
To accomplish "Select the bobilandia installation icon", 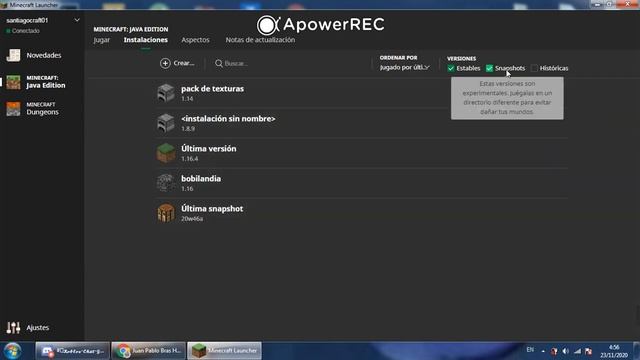I will [x=166, y=183].
